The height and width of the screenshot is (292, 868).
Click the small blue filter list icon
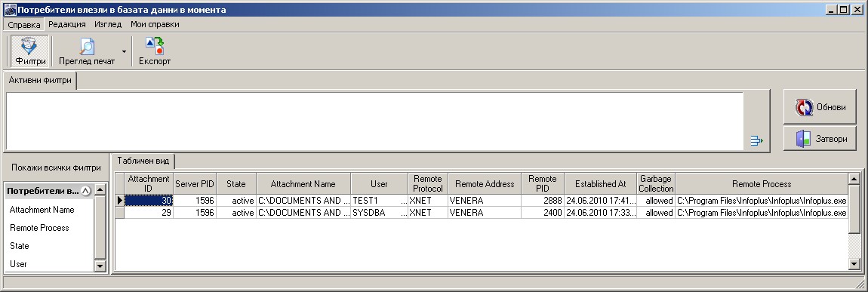pyautogui.click(x=757, y=140)
